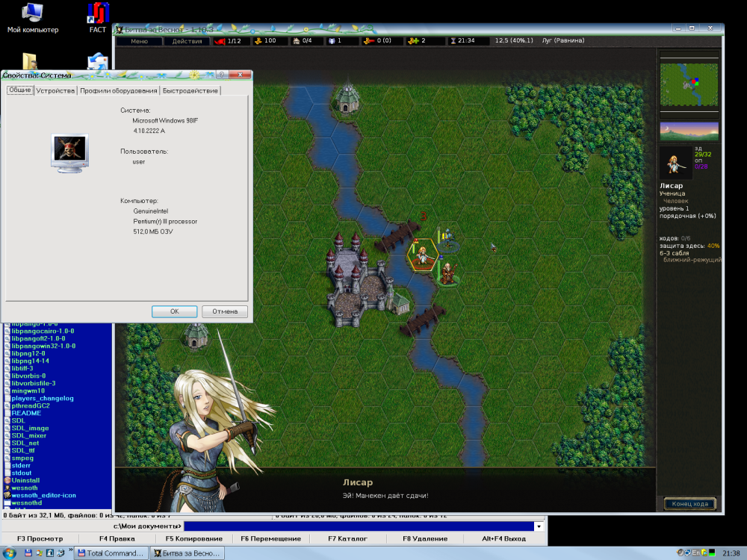Select the blue knight unit near the bridge
The height and width of the screenshot is (560, 747).
pyautogui.click(x=447, y=240)
